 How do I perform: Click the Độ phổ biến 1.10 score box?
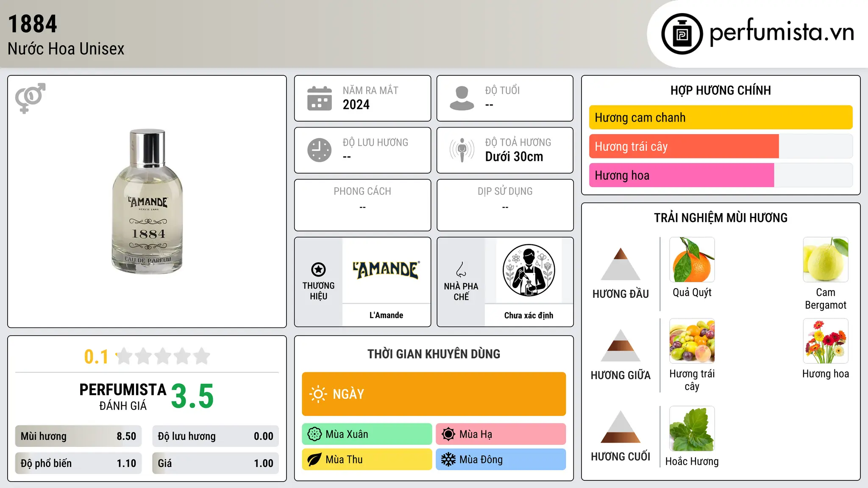click(78, 463)
